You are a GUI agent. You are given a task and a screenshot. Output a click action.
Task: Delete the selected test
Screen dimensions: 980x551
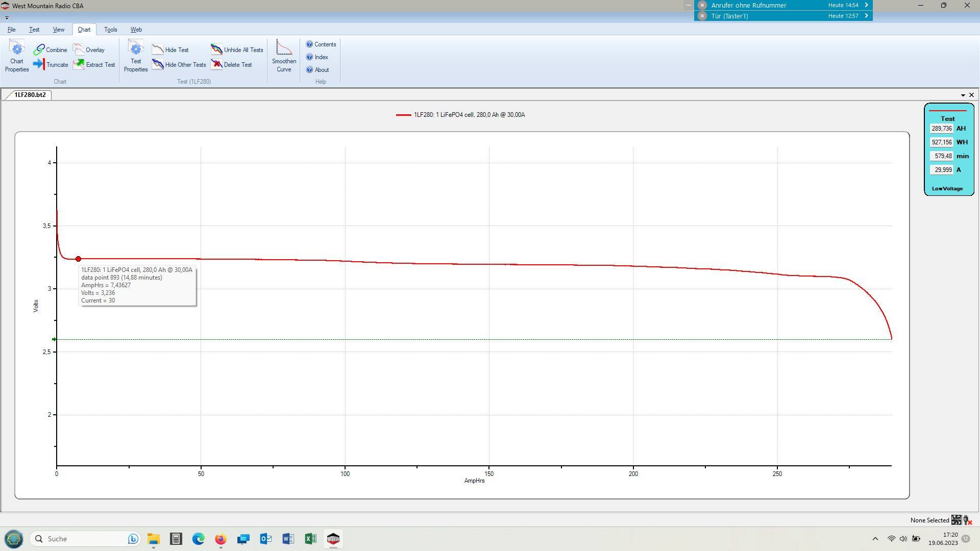point(231,65)
